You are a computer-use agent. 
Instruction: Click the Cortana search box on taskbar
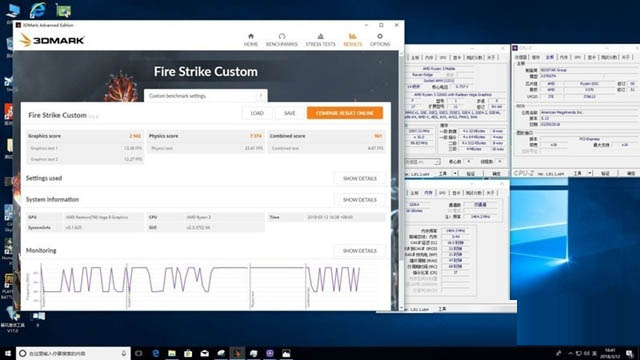tap(73, 353)
